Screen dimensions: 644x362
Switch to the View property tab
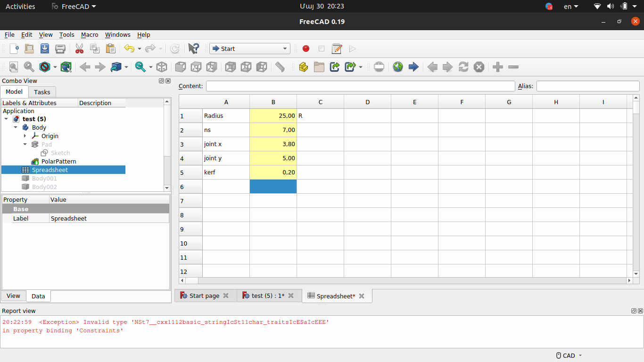[13, 296]
